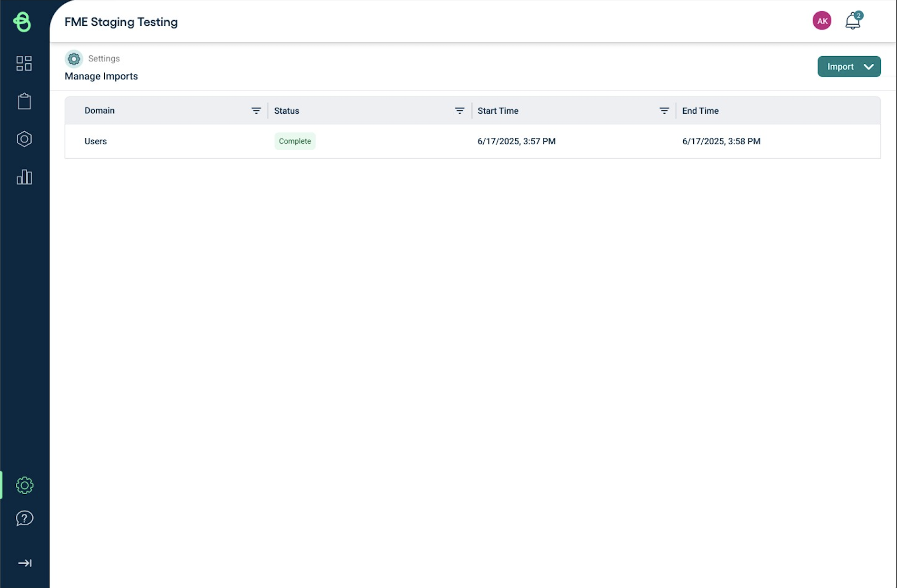Expand the sidebar with the arrow icon
Screen dimensions: 897x588
24,563
